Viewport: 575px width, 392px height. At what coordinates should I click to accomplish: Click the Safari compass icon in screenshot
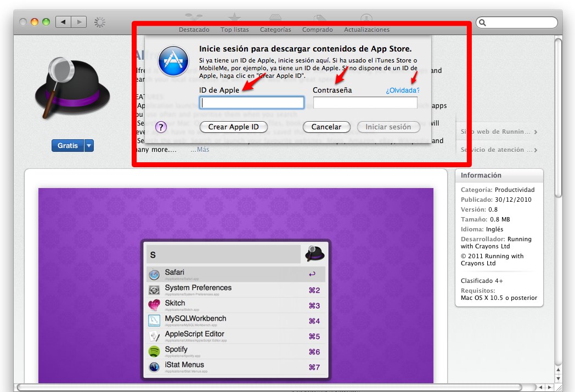154,274
